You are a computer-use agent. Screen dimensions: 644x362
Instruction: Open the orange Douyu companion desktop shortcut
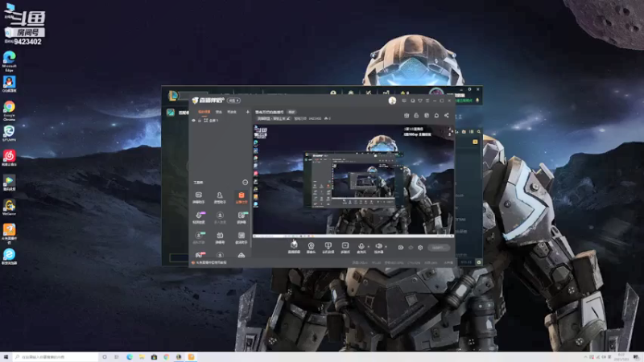tap(9, 233)
